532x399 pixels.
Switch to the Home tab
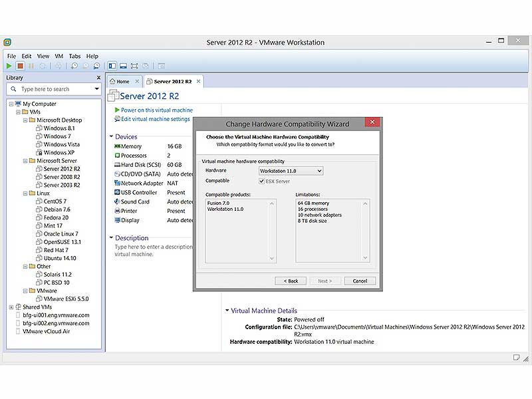click(123, 81)
